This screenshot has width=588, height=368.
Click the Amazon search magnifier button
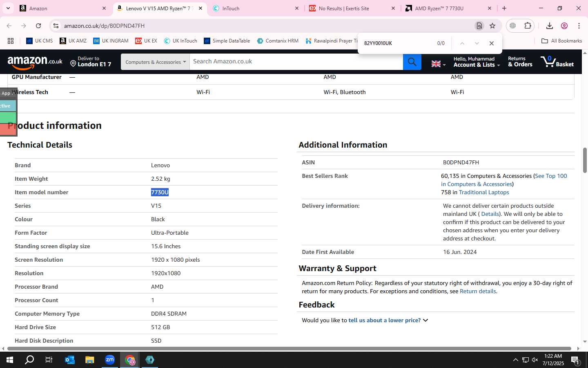(x=412, y=62)
